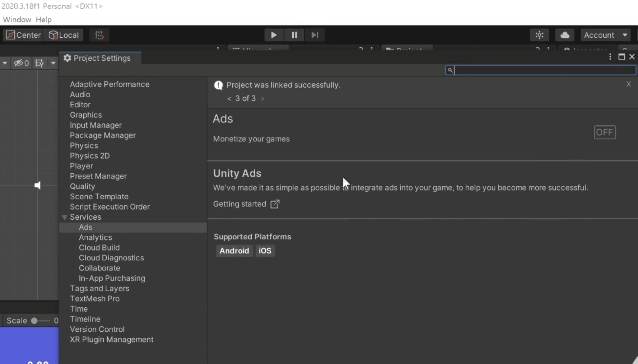Image resolution: width=638 pixels, height=364 pixels.
Task: Click the Step frame button
Action: coord(315,35)
